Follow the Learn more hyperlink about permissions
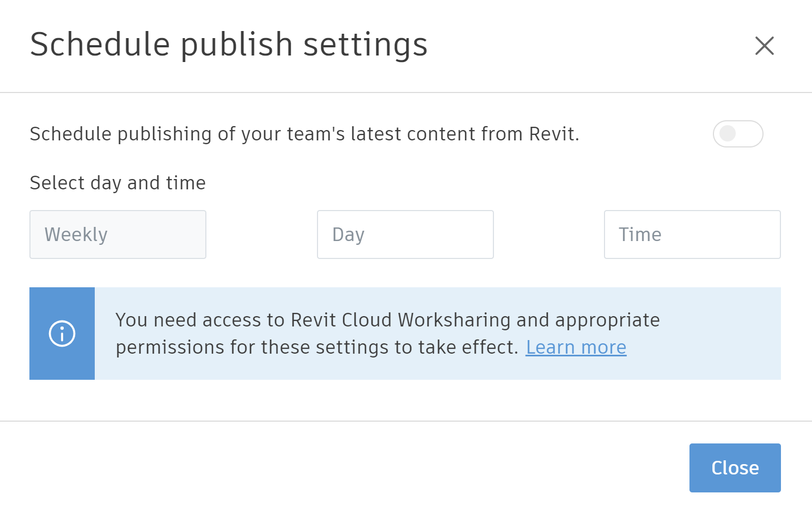Viewport: 812px width, 512px height. pyautogui.click(x=576, y=347)
